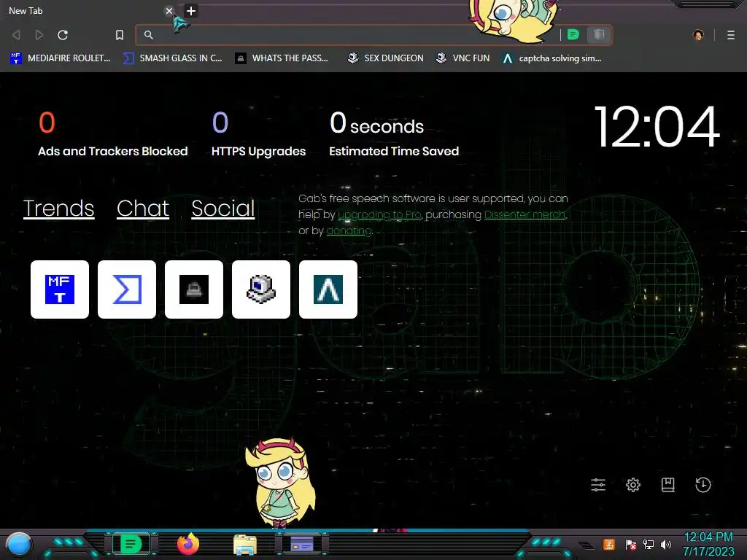Open the green Dissenter comment icon
The width and height of the screenshot is (747, 560).
[x=573, y=34]
